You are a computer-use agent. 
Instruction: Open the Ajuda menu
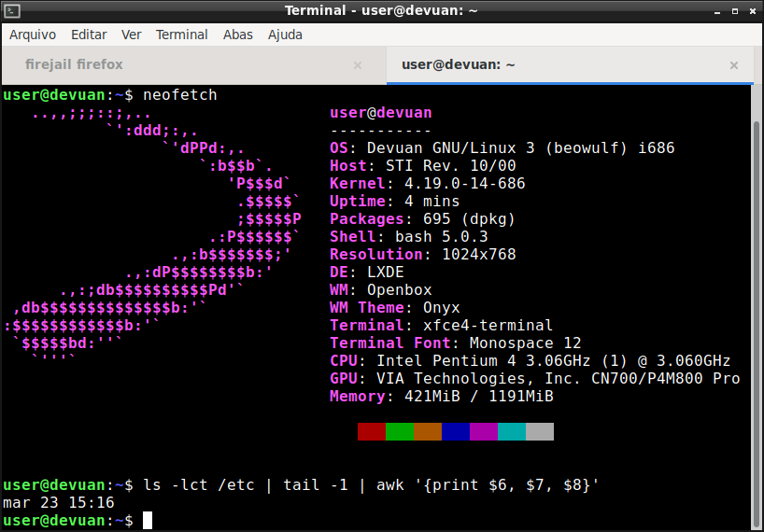click(285, 35)
